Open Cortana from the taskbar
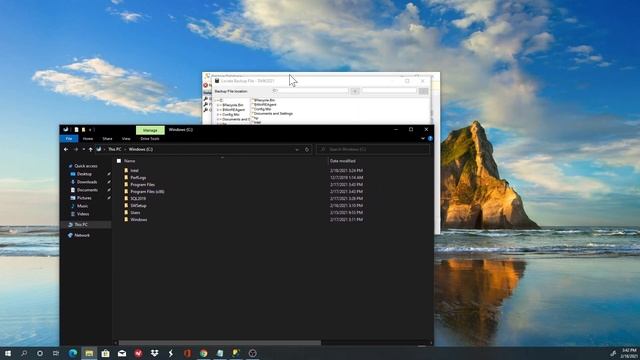Screen dimensions: 640x360 (x=40, y=353)
